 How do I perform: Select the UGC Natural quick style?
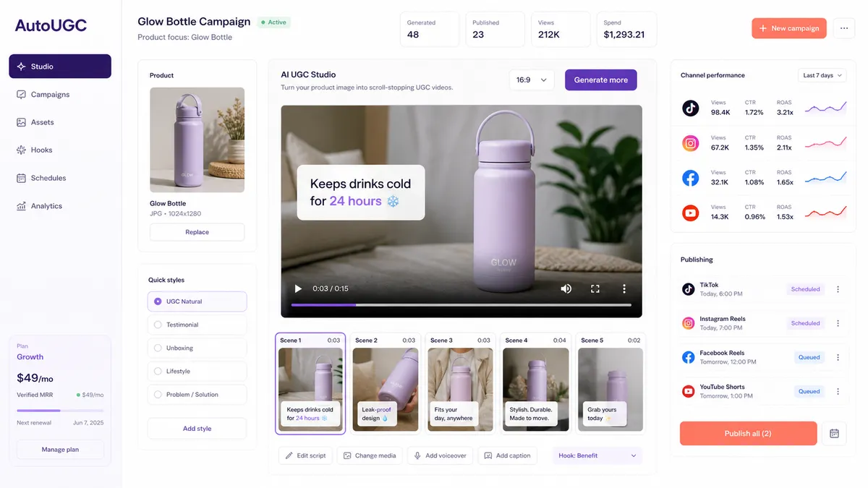197,301
